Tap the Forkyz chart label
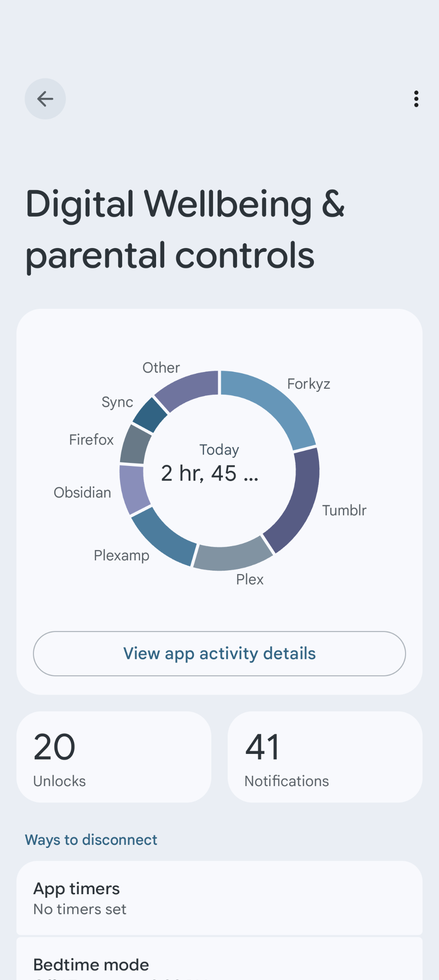The height and width of the screenshot is (980, 439). 309,384
